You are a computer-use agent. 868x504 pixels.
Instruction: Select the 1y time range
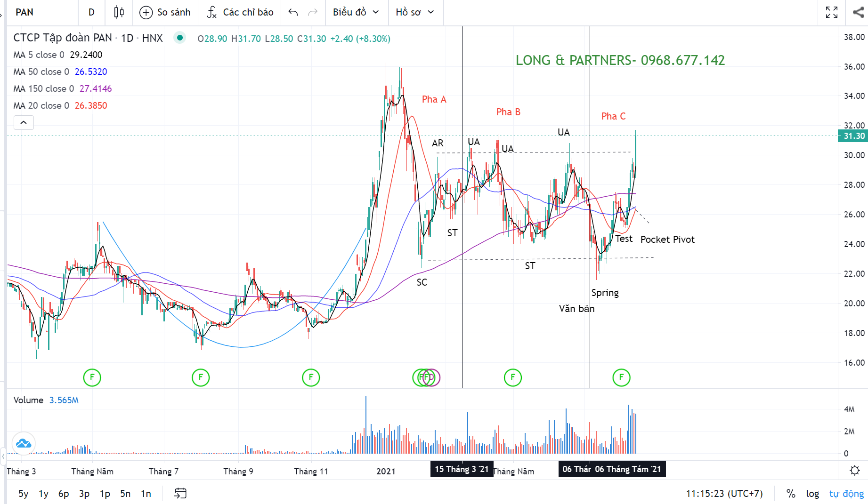43,493
